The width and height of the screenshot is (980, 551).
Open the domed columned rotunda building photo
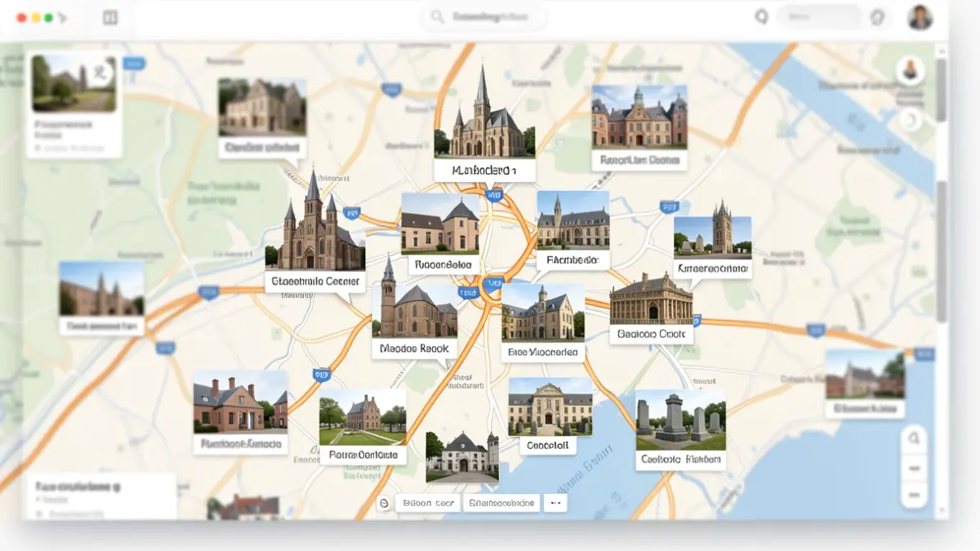[x=651, y=297]
